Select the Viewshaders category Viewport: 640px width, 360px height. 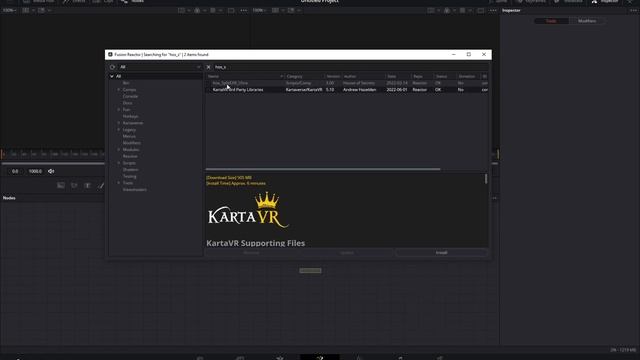pos(134,190)
